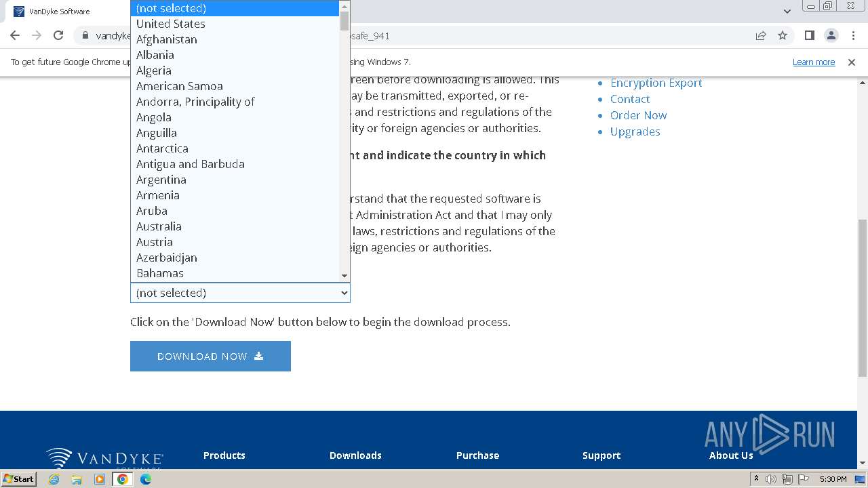Dismiss the Chrome update notification bar
This screenshot has height=488, width=868.
[852, 62]
